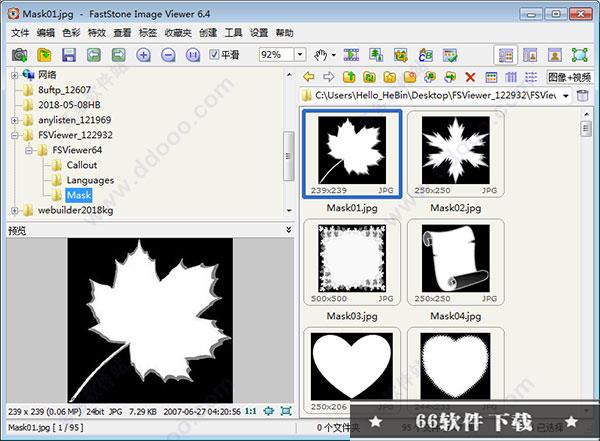Image resolution: width=600 pixels, height=441 pixels.
Task: Expand the webuilder2018kg folder node
Action: tap(15, 210)
